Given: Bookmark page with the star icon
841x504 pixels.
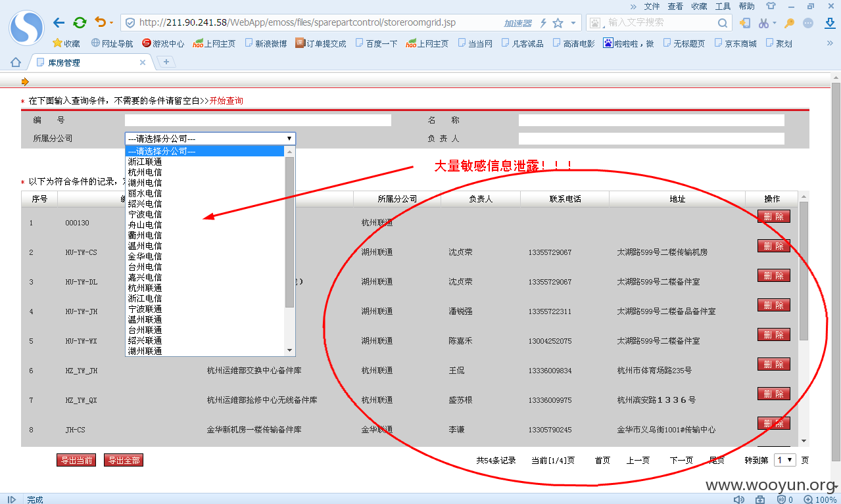Looking at the screenshot, I should 558,23.
